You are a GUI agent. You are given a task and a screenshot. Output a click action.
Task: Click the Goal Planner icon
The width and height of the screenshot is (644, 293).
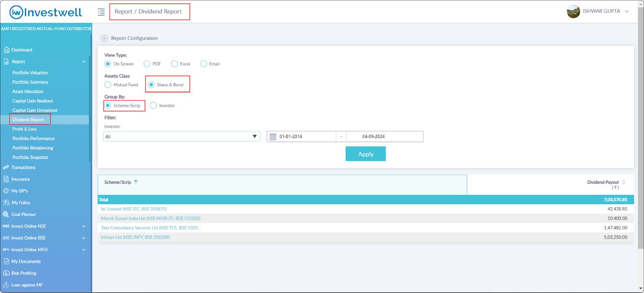pos(6,214)
